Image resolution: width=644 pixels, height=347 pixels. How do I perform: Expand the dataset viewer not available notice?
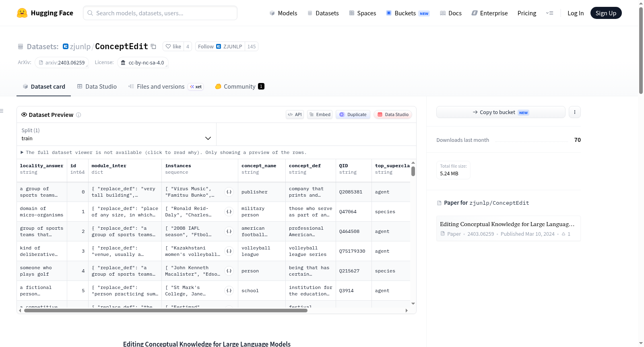click(x=163, y=152)
